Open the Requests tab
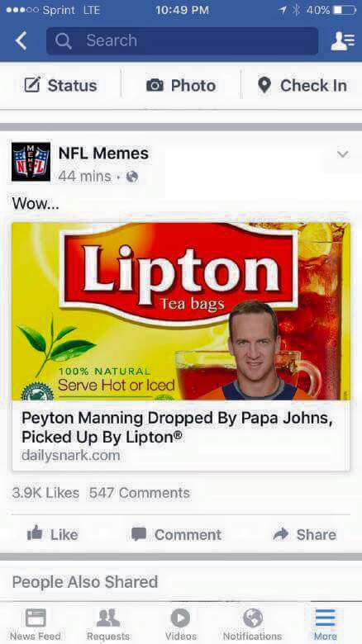Screen dimensions: 362x644 [108, 624]
